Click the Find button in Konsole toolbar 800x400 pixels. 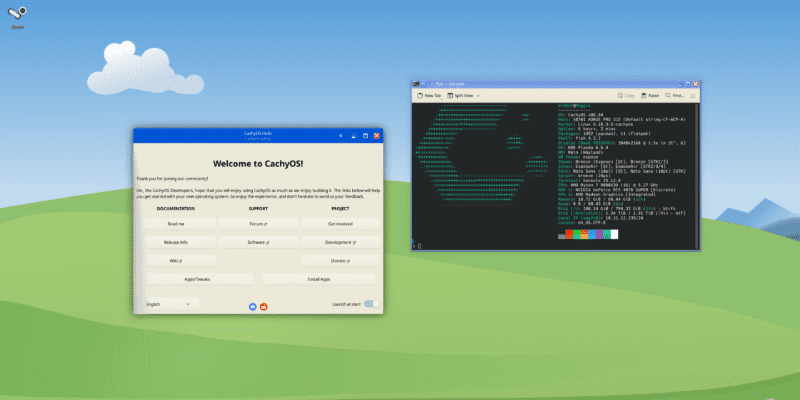point(675,96)
